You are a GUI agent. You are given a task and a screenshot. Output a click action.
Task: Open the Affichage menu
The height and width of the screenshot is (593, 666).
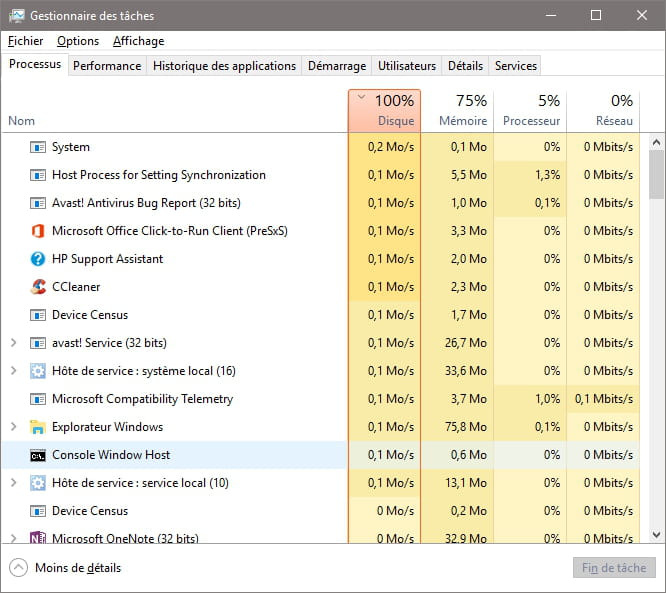(138, 41)
